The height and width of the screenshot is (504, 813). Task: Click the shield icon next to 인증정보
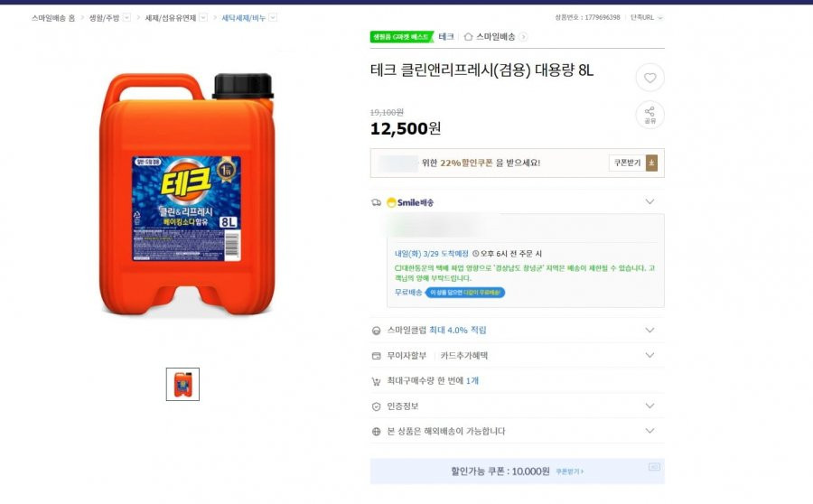point(377,406)
